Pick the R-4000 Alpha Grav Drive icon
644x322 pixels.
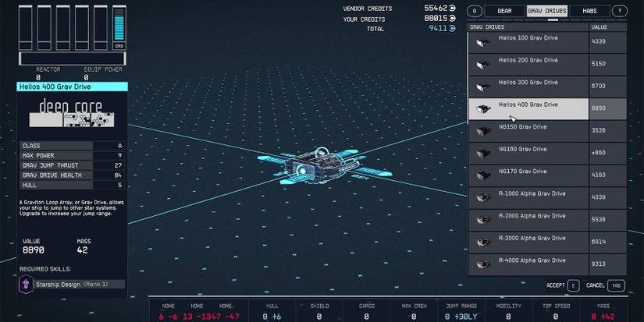pos(483,264)
